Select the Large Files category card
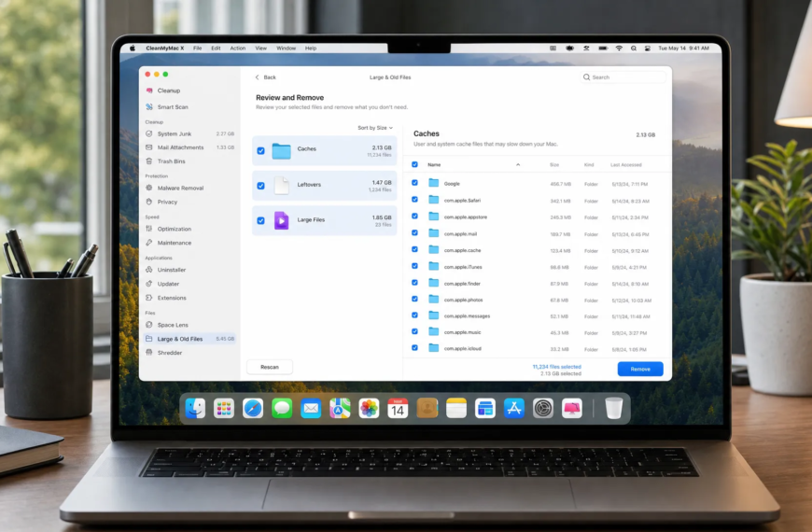The image size is (812, 532). point(324,220)
